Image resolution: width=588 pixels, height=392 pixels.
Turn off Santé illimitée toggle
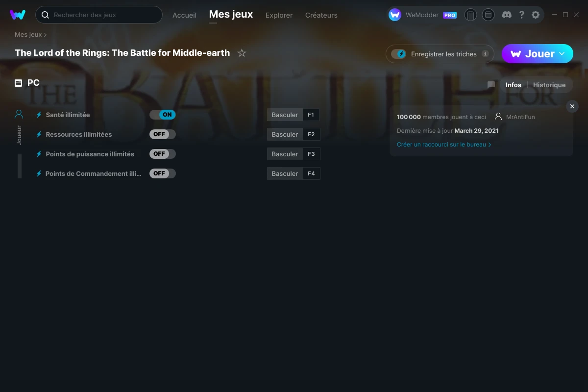tap(163, 115)
